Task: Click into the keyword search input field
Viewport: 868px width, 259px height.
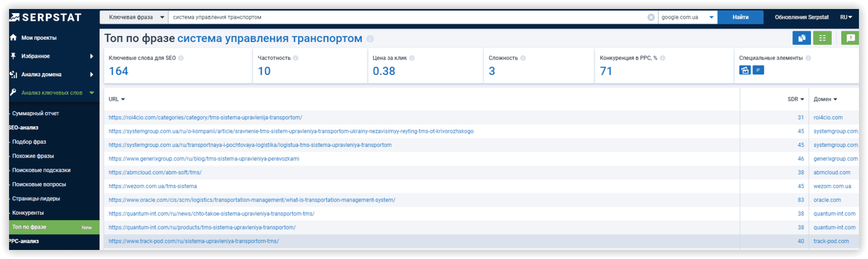Action: coord(408,17)
